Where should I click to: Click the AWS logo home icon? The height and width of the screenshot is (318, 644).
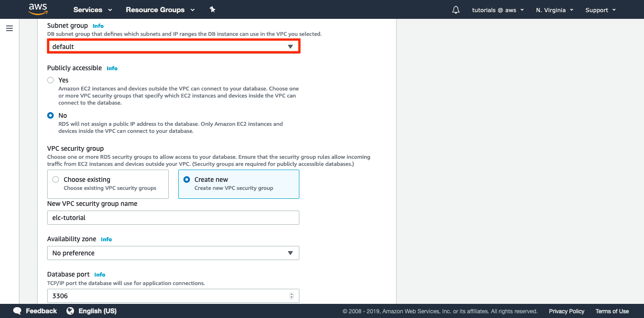[x=38, y=9]
